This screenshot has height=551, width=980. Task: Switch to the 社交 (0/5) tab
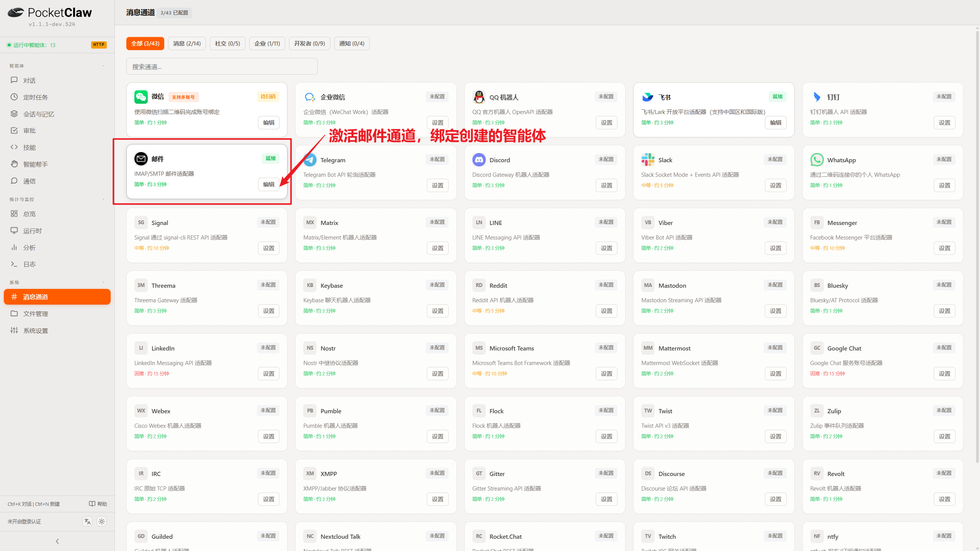click(x=227, y=44)
